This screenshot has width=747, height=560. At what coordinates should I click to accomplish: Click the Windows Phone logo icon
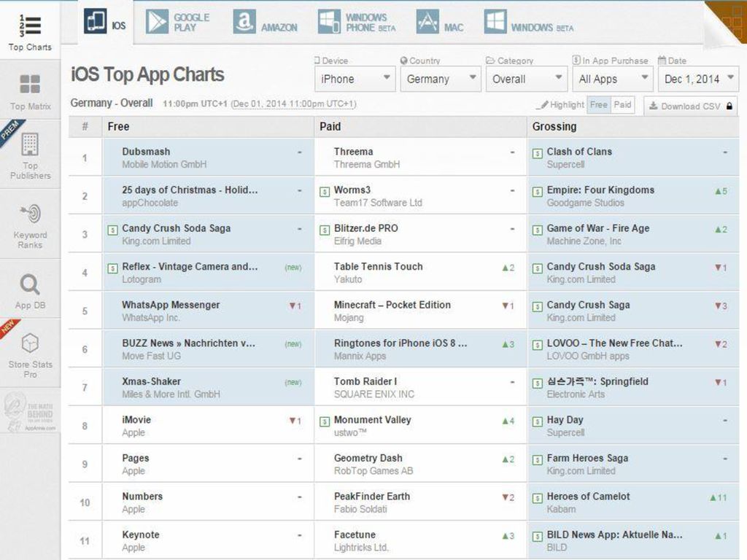329,21
